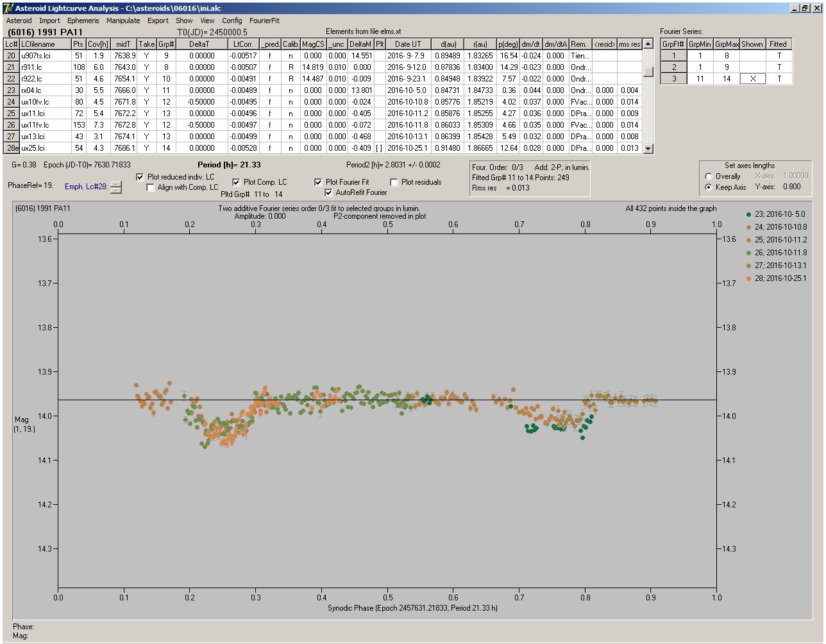Click the Plt cell of row 28e
This screenshot has width=826, height=644.
pos(380,148)
